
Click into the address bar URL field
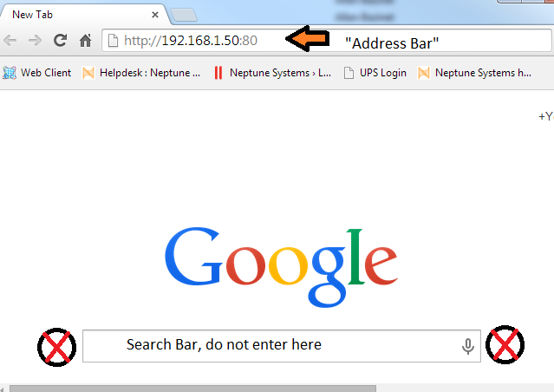(327, 40)
